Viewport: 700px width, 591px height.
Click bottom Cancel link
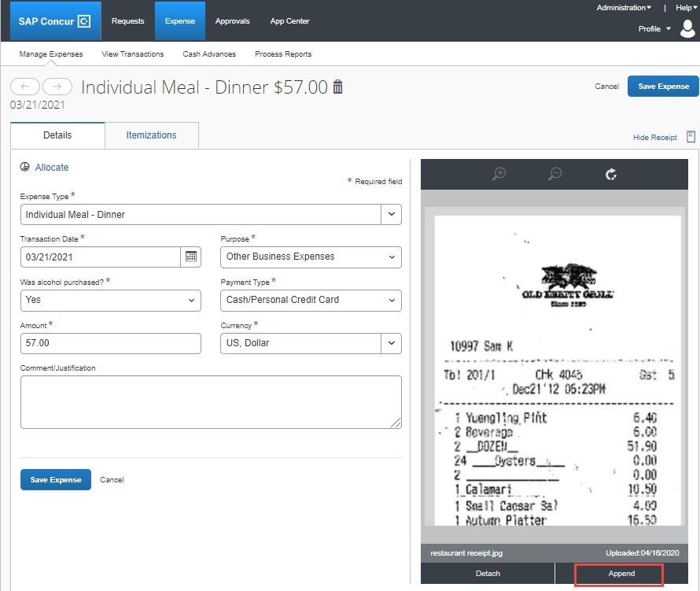point(112,479)
